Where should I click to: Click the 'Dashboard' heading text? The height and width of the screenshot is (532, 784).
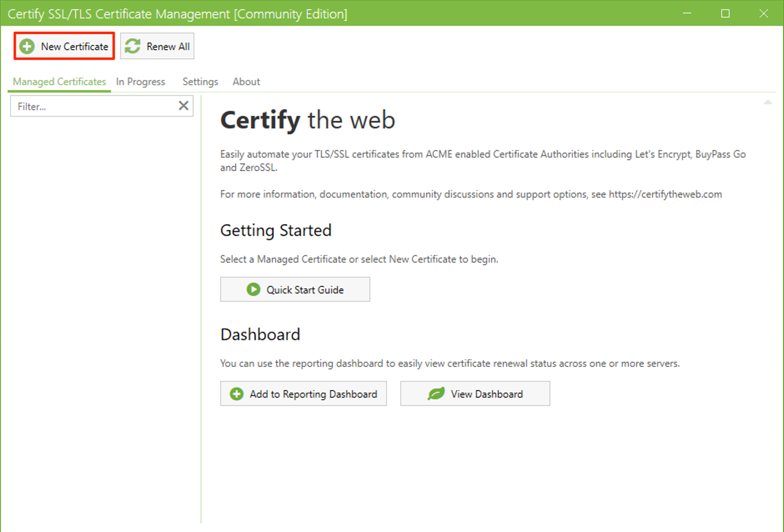click(260, 334)
